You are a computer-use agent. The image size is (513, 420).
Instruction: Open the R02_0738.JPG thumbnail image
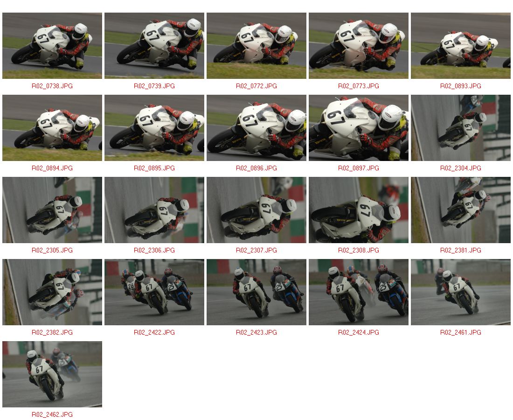[52, 46]
